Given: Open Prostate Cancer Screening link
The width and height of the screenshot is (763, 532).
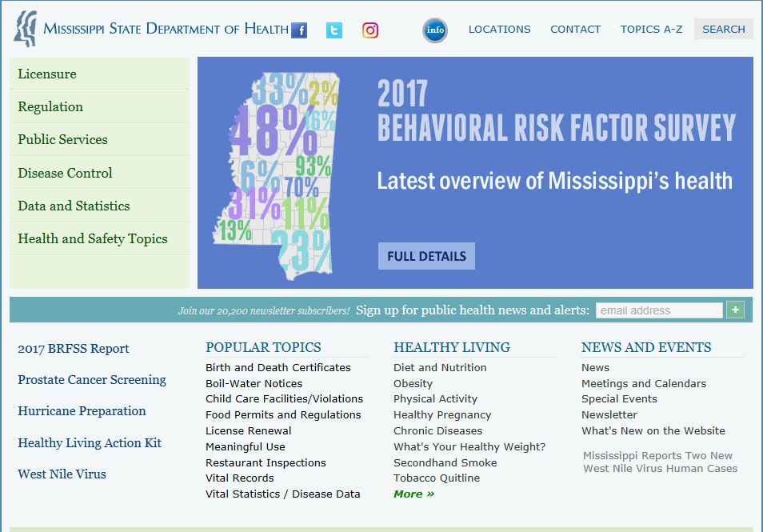Looking at the screenshot, I should click(x=92, y=380).
